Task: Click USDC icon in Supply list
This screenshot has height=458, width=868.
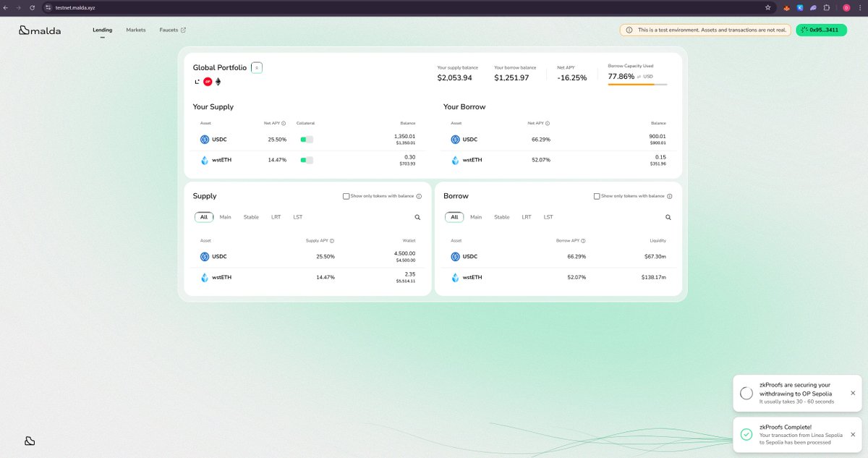Action: click(205, 257)
